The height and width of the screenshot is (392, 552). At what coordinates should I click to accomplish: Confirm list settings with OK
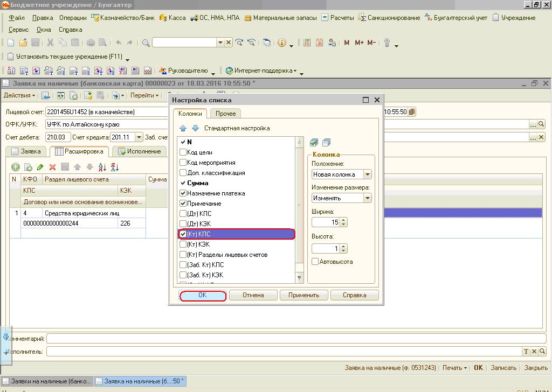[x=203, y=295]
